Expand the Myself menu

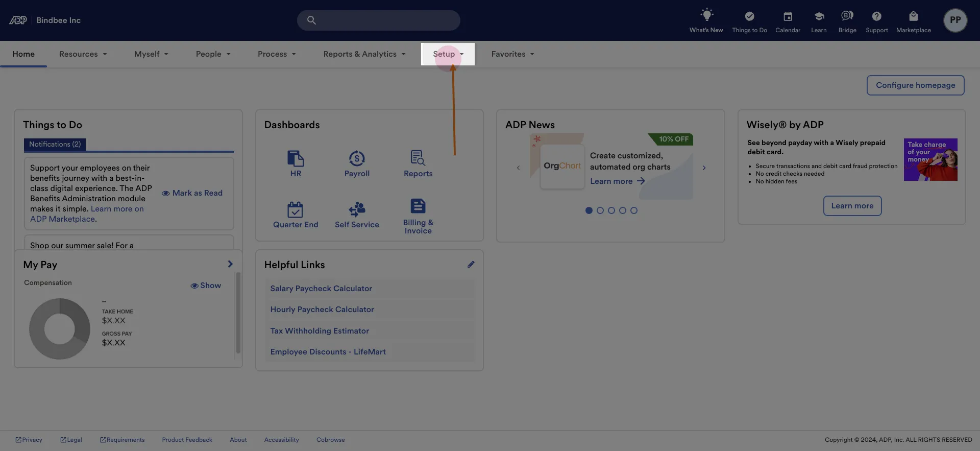pyautogui.click(x=151, y=54)
